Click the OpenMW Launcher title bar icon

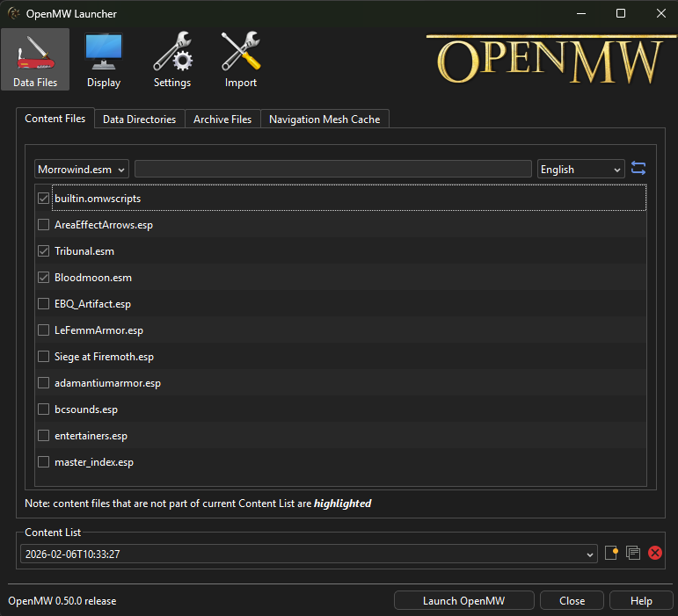[x=14, y=13]
